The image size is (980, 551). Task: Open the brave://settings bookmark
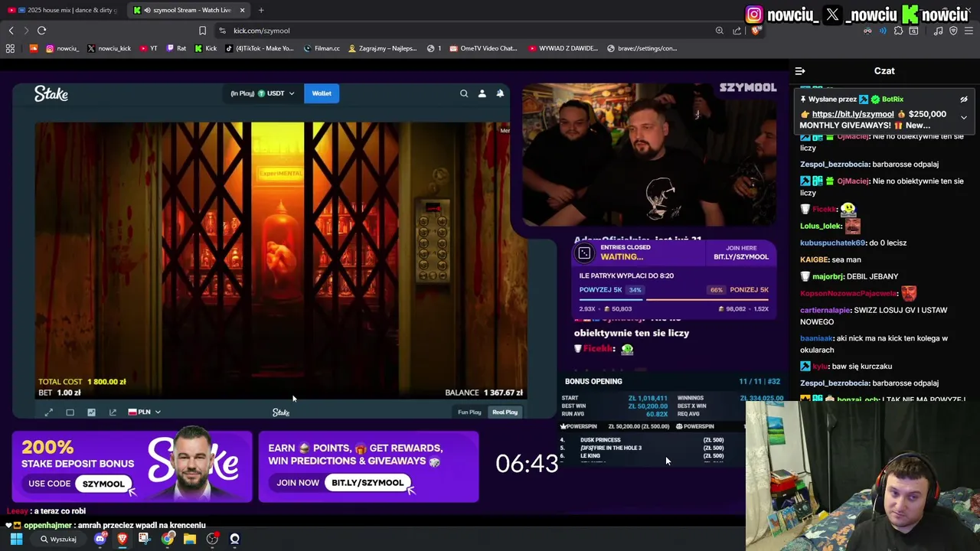pos(642,48)
